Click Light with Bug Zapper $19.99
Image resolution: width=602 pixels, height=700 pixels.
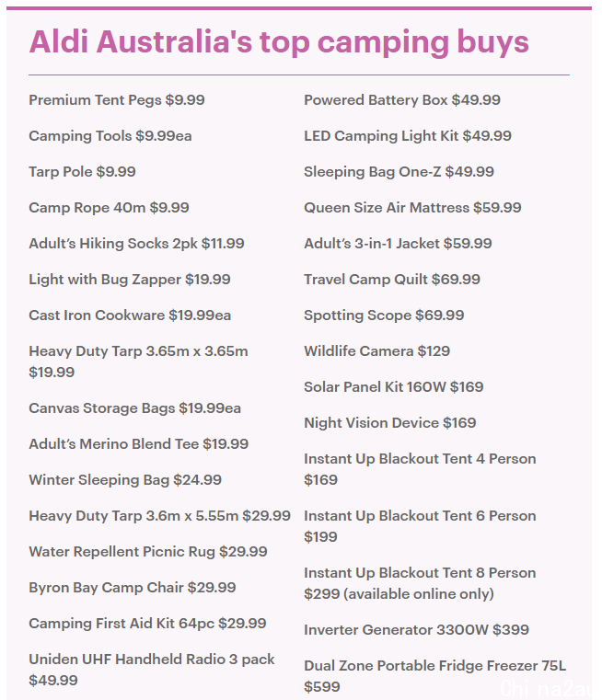pyautogui.click(x=130, y=280)
